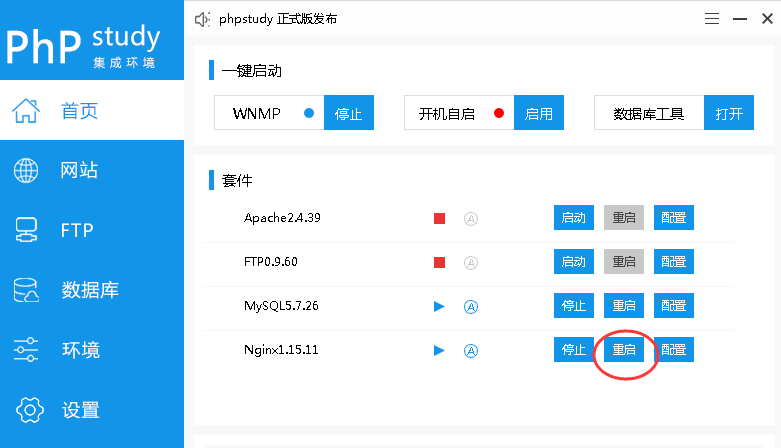781x448 pixels.
Task: Open 配置 for MySQL5.7.26
Action: point(673,305)
